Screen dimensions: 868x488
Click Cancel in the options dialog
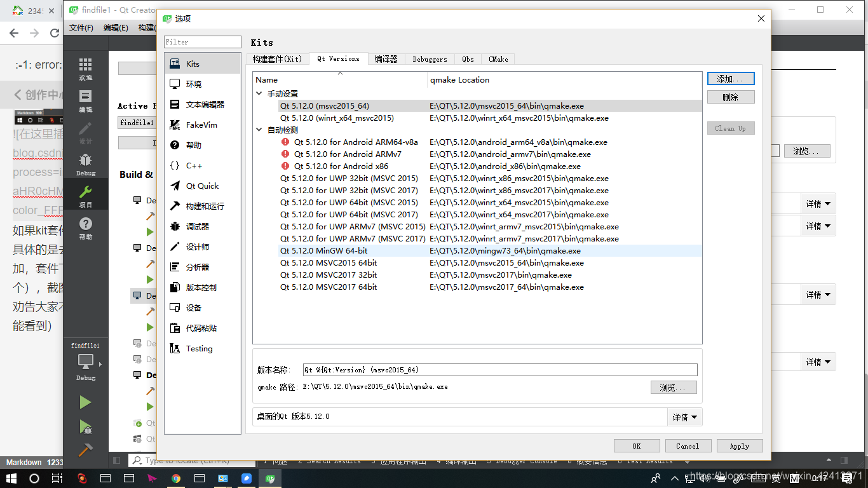[688, 446]
